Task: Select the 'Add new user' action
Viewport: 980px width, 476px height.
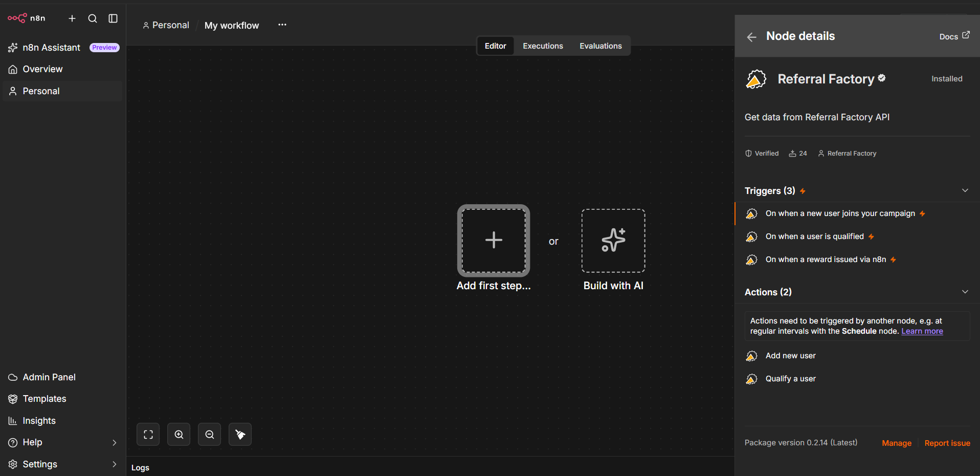Action: (x=857, y=356)
